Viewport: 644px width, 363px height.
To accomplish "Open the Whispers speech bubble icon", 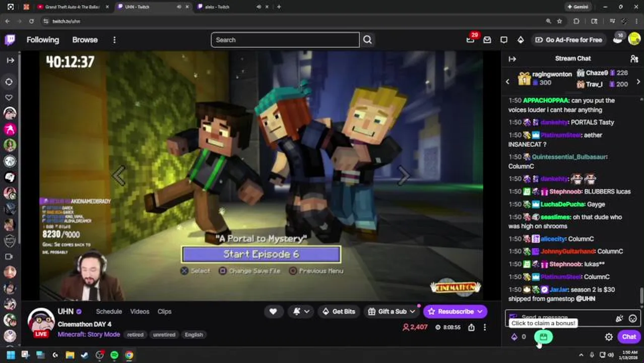I will pos(504,40).
